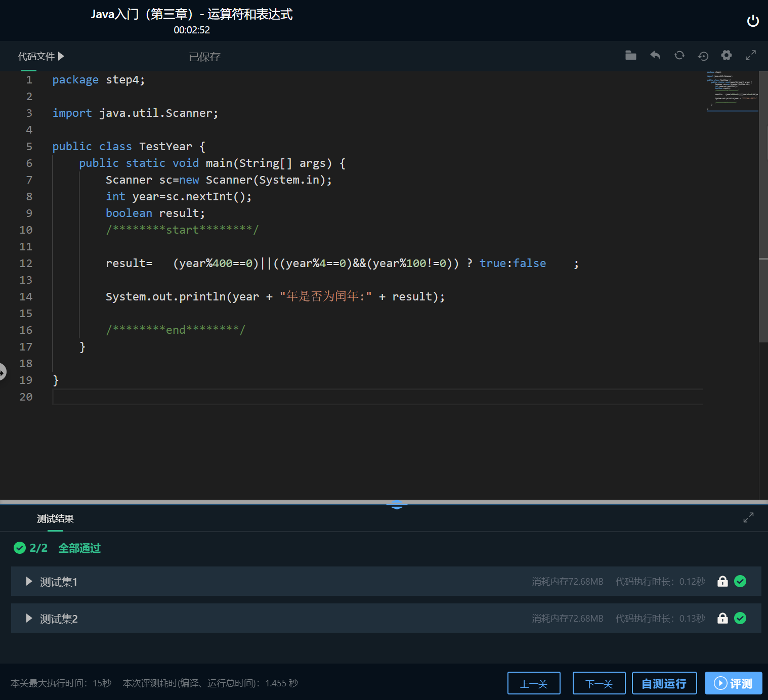This screenshot has height=700, width=768.
Task: Open the editor settings gear
Action: click(x=727, y=56)
